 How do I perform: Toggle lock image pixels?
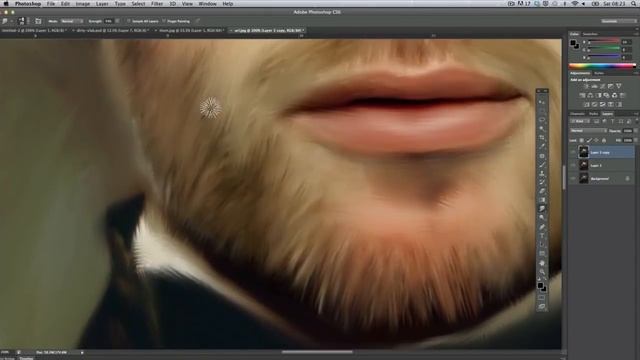click(x=589, y=140)
